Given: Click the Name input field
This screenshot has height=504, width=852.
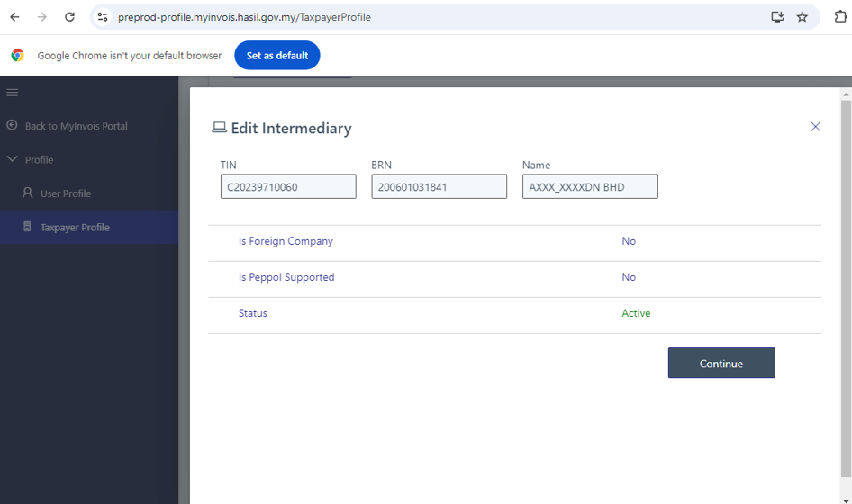Looking at the screenshot, I should coord(590,186).
